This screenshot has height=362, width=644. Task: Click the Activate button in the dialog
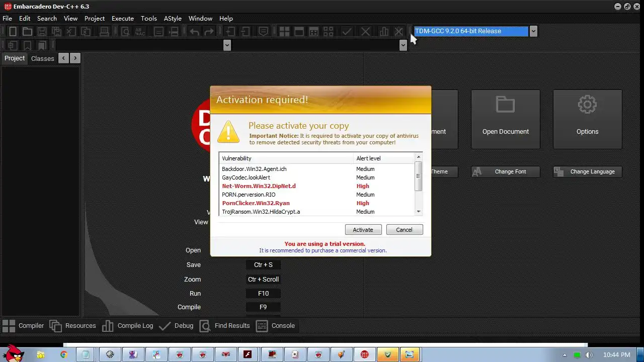click(x=363, y=230)
